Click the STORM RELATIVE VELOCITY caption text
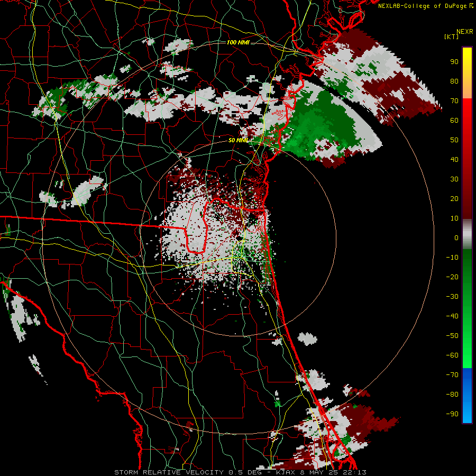This screenshot has height=476, width=476. pos(169,472)
